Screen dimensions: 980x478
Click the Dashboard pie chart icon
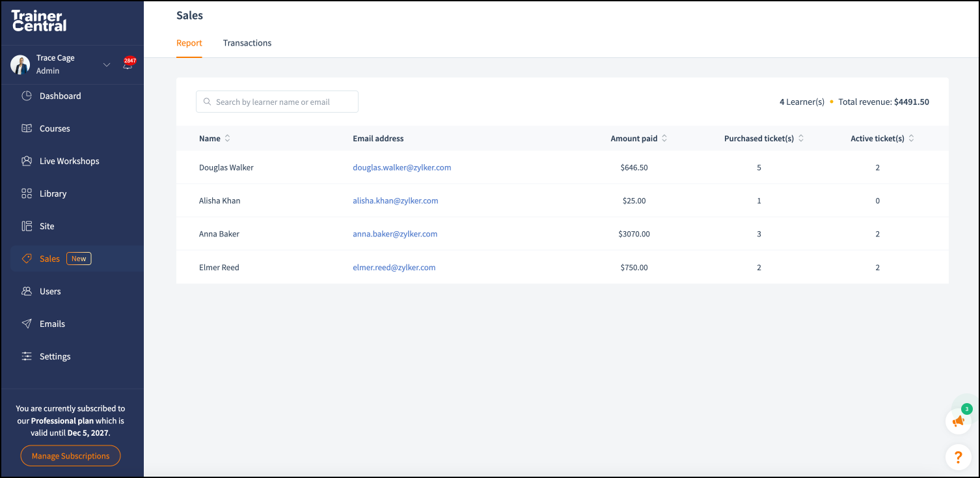[x=27, y=96]
